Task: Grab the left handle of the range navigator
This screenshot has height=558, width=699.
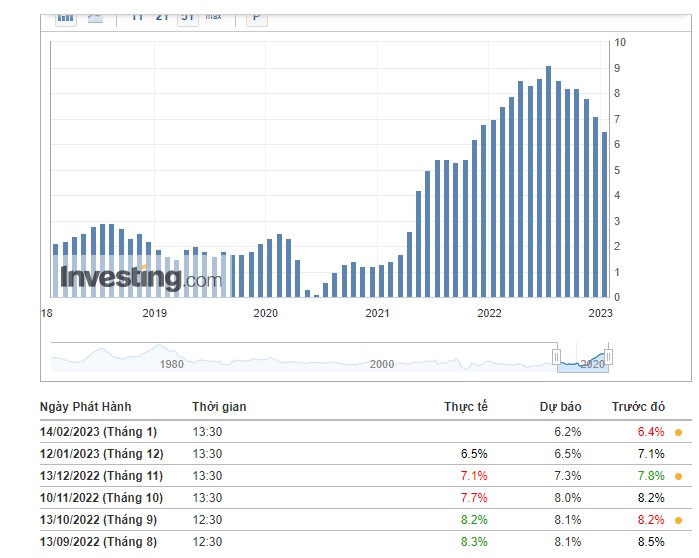Action: (x=556, y=357)
